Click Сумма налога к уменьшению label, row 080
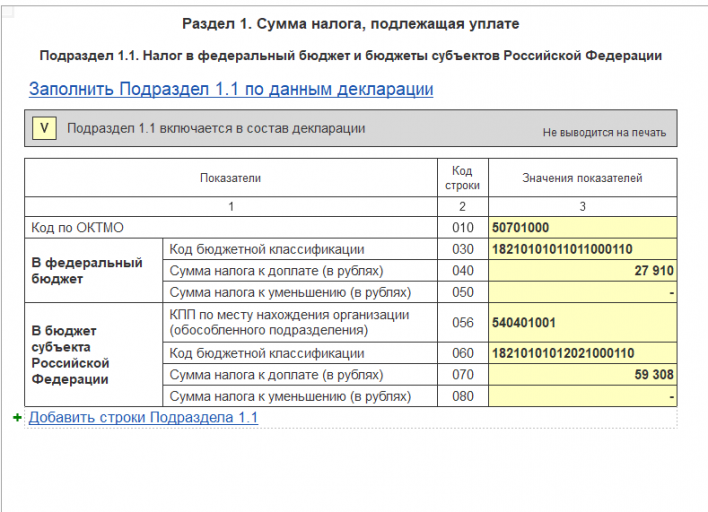The width and height of the screenshot is (708, 512). 290,396
